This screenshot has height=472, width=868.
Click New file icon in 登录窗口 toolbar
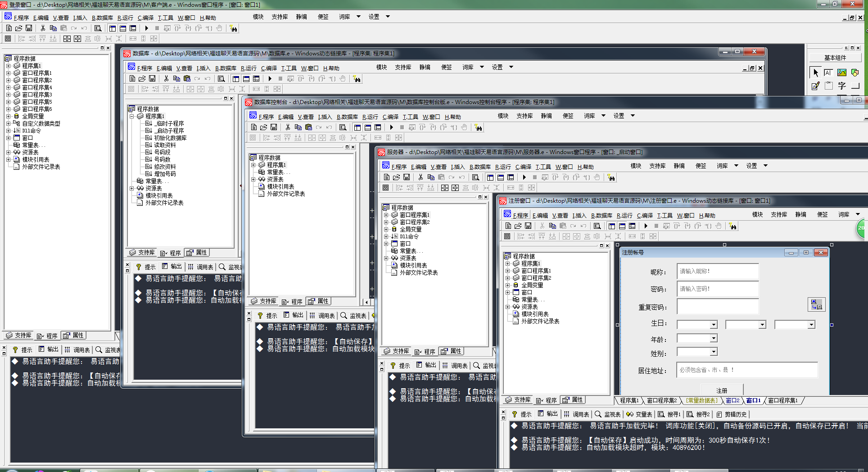tap(9, 28)
